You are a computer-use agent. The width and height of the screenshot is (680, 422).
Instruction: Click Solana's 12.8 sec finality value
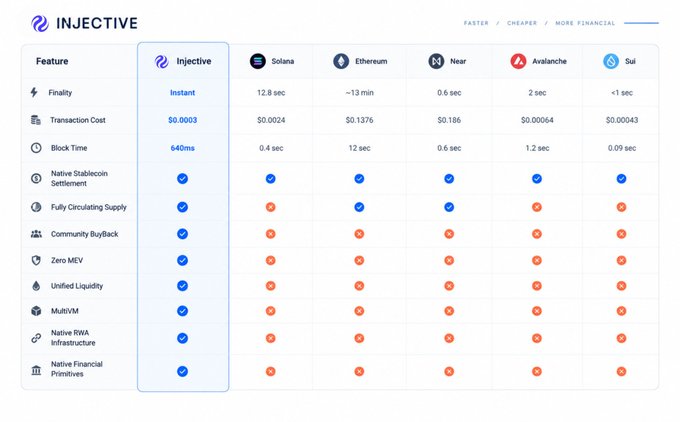coord(271,92)
